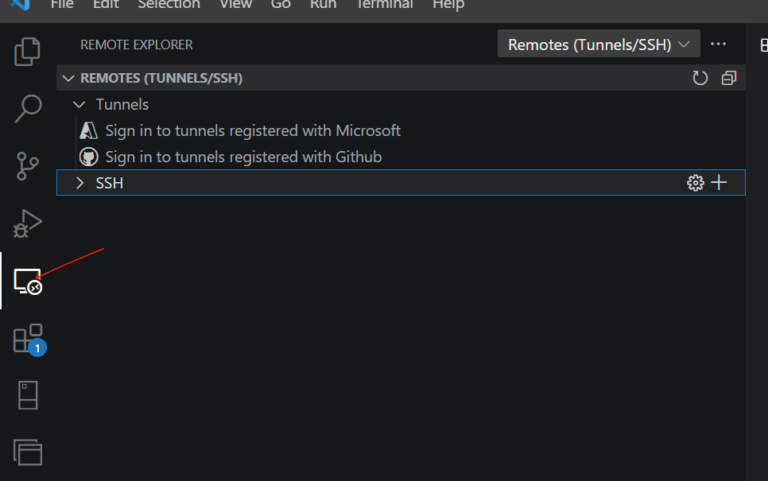Collapse the REMOTES (TUNNELS/SSH) section header
The width and height of the screenshot is (768, 481).
(x=68, y=78)
